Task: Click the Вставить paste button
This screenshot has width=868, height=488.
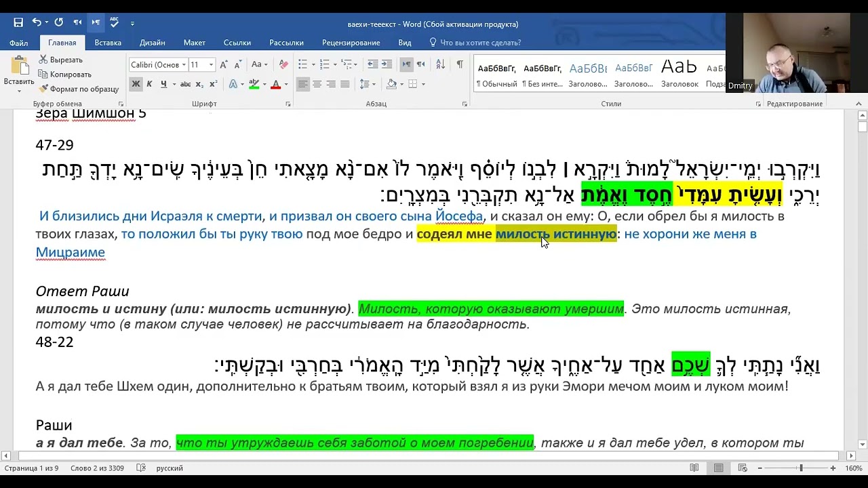Action: (19, 75)
